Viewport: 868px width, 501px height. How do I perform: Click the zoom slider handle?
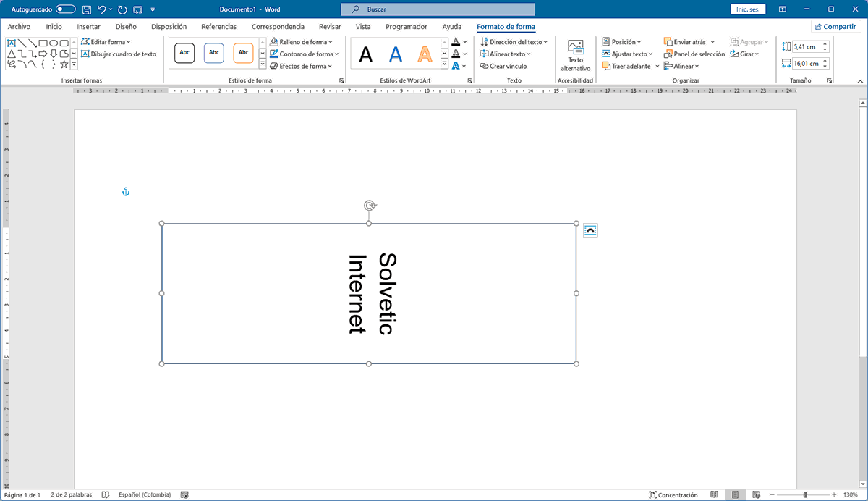pos(804,495)
